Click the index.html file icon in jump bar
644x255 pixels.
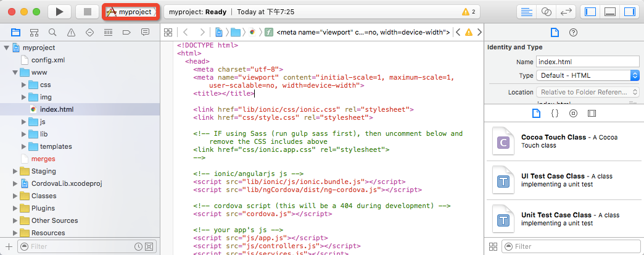click(252, 32)
